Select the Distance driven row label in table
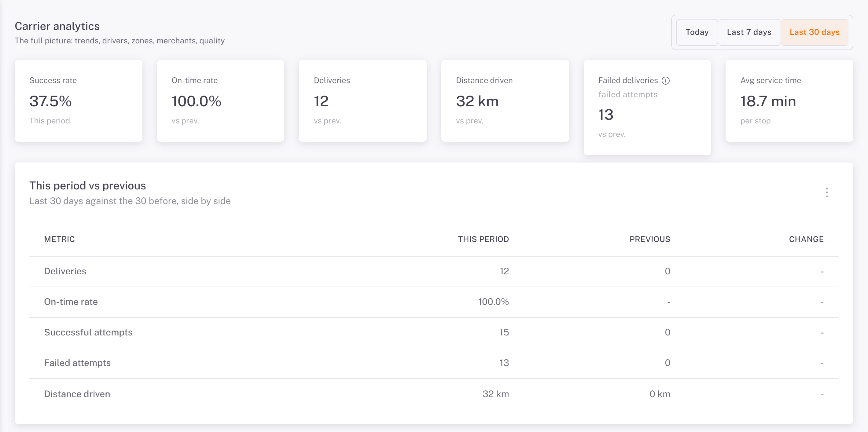 [x=77, y=394]
